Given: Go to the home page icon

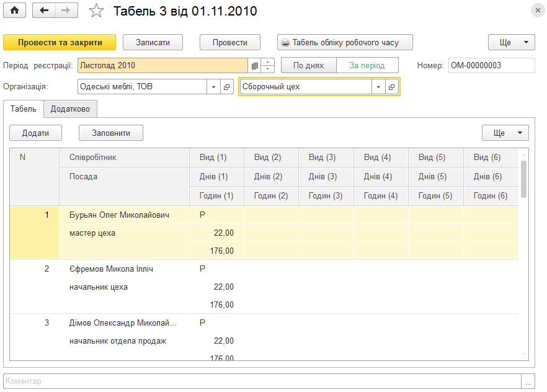Looking at the screenshot, I should tap(14, 11).
